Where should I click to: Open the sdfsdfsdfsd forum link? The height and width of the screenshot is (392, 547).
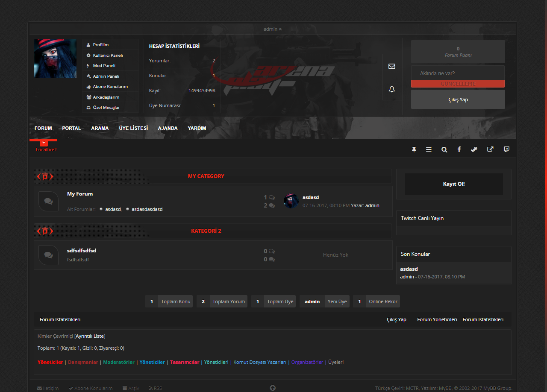[82, 251]
